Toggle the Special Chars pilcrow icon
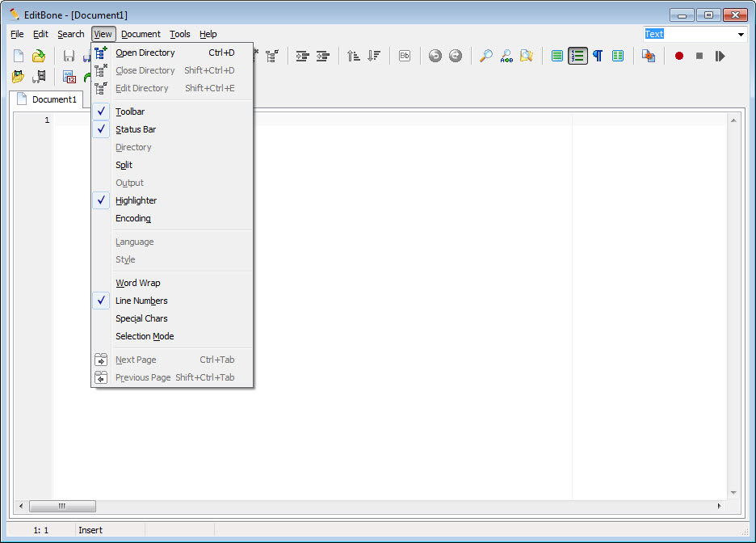The height and width of the screenshot is (543, 756). tap(598, 56)
